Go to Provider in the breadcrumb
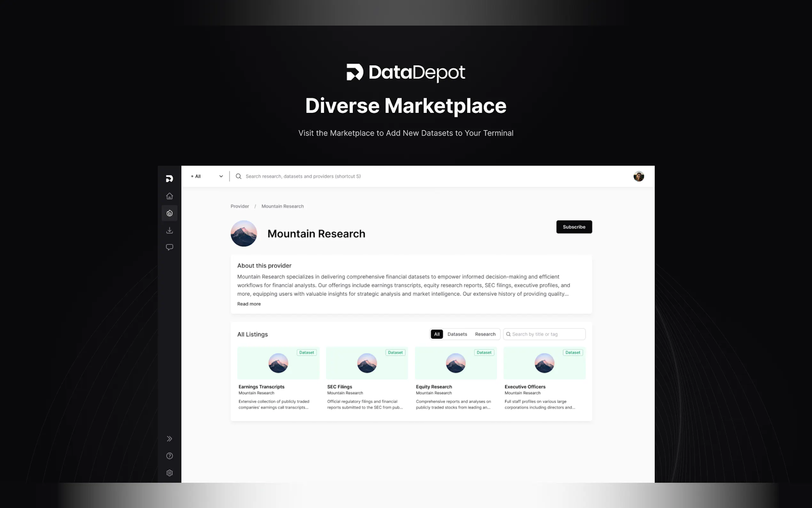 pos(239,206)
